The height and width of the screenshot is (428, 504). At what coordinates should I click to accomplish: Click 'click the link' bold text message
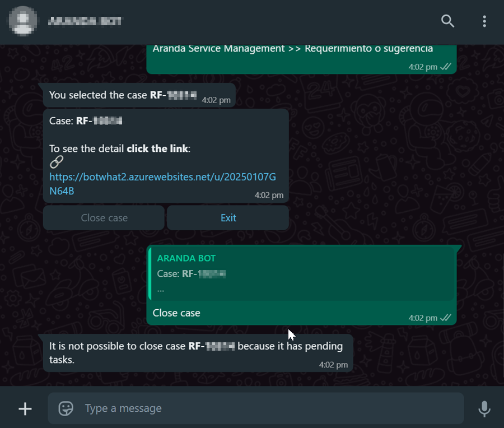(x=157, y=148)
